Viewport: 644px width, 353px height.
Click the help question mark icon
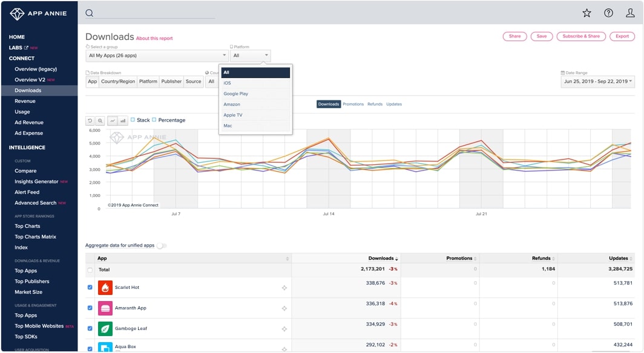click(x=607, y=12)
